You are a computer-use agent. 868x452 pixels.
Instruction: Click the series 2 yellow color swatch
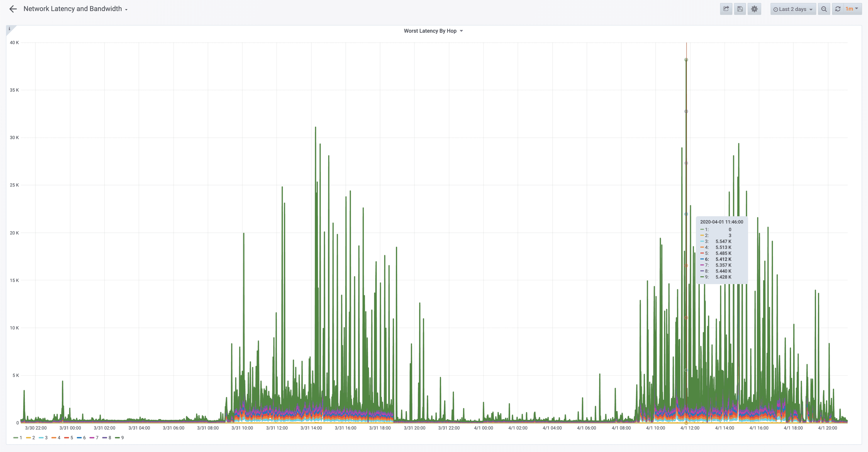coord(28,438)
